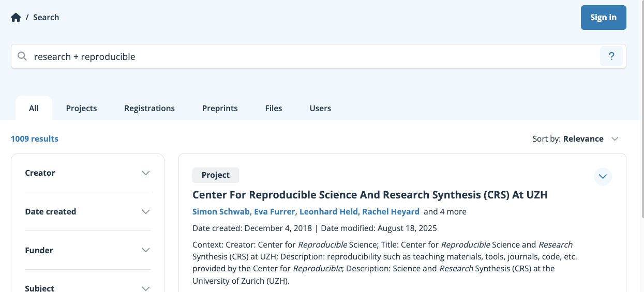Visit Rachel Heyard's profile

(x=391, y=212)
